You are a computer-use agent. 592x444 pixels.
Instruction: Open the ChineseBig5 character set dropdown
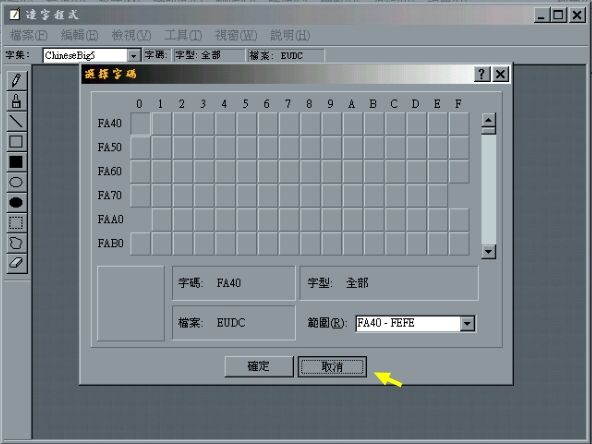pyautogui.click(x=133, y=56)
